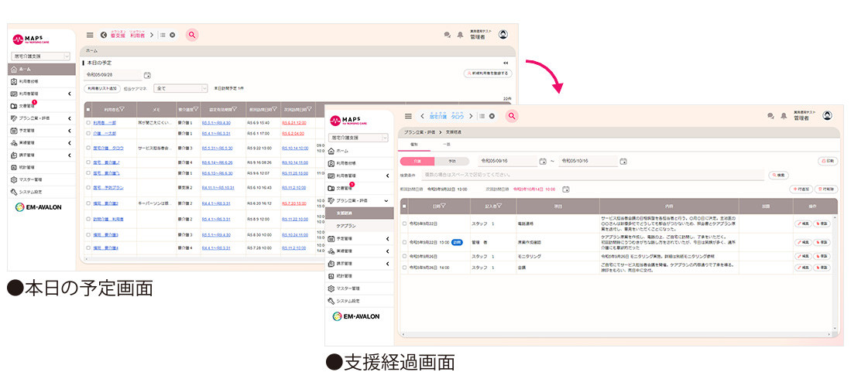This screenshot has width=868, height=372.
Task: Collapse プラン立案・評価 in 支援経過 sidebar
Action: pos(386,200)
